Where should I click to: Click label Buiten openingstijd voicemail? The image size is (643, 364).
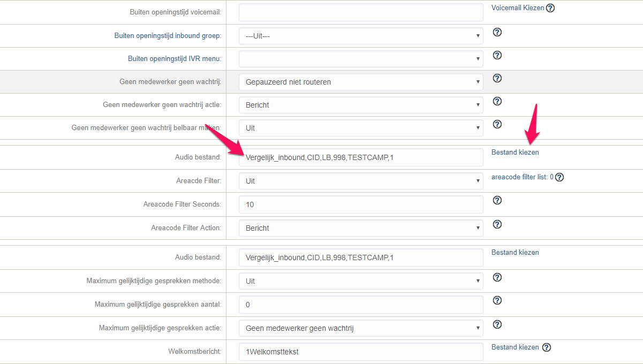coord(176,12)
